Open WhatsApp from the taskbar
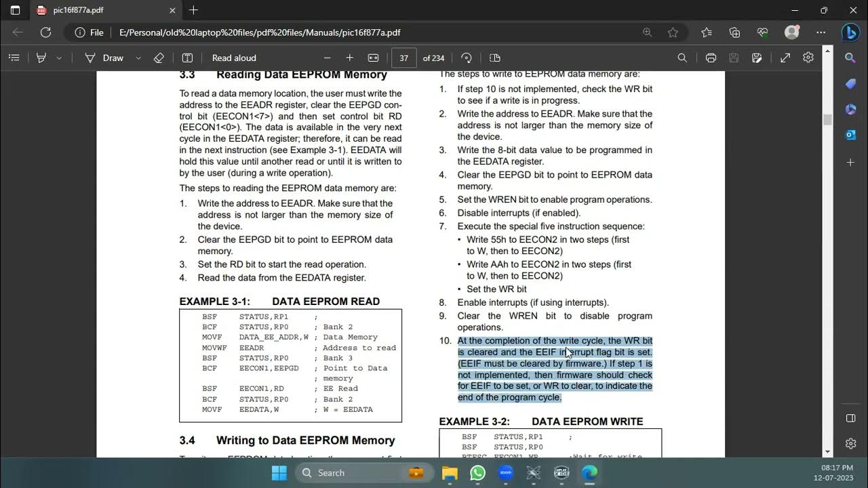This screenshot has height=488, width=868. coord(477,473)
